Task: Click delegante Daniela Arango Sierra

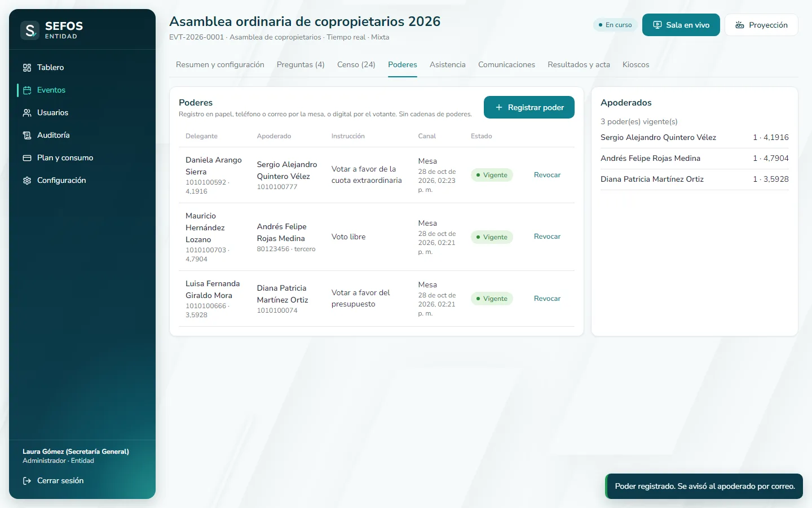Action: [214, 166]
